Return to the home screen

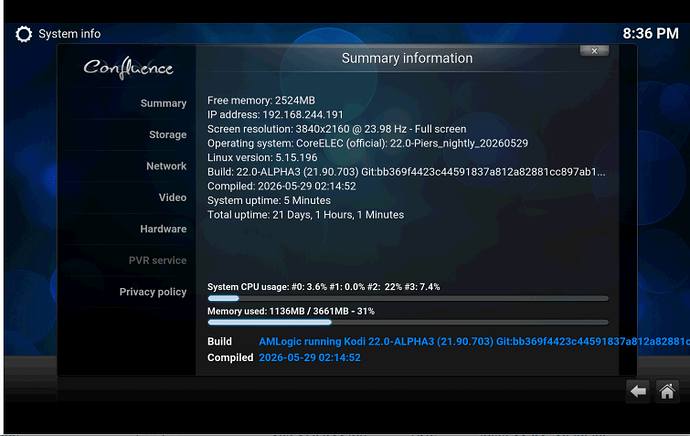(667, 391)
